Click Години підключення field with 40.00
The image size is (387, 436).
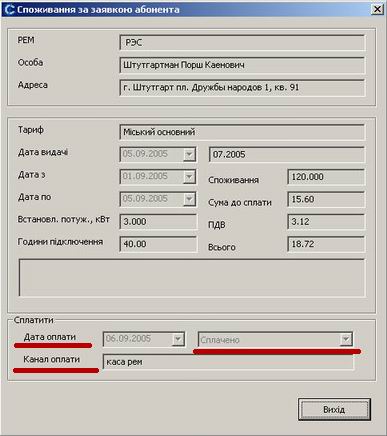(x=158, y=244)
